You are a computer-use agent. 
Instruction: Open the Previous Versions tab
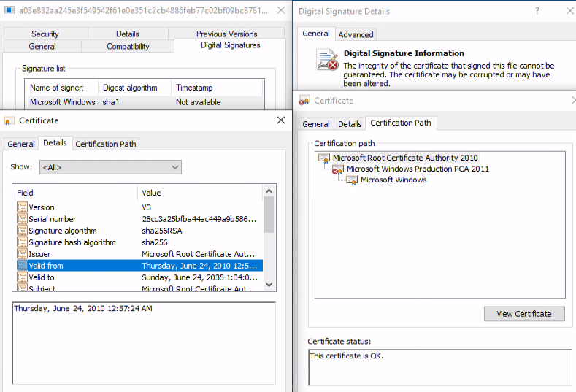point(226,34)
